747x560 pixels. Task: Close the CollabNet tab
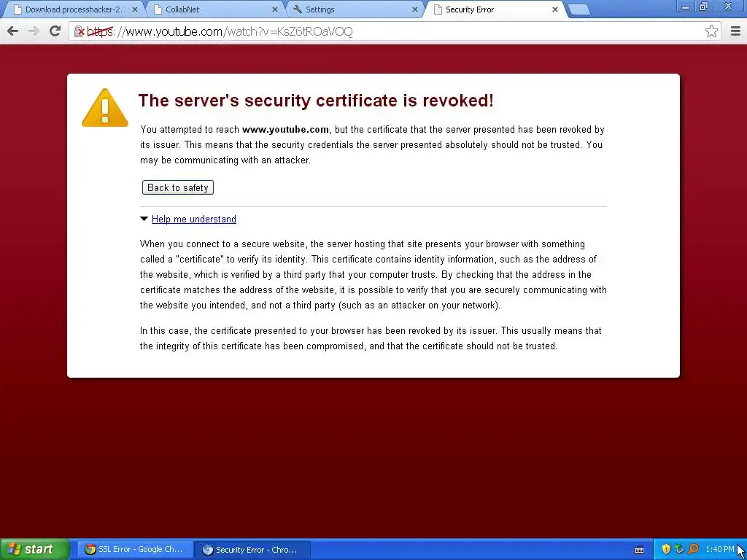(275, 9)
